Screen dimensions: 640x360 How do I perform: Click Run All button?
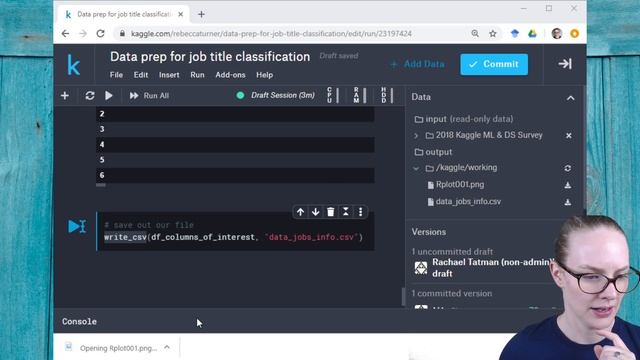(x=149, y=96)
